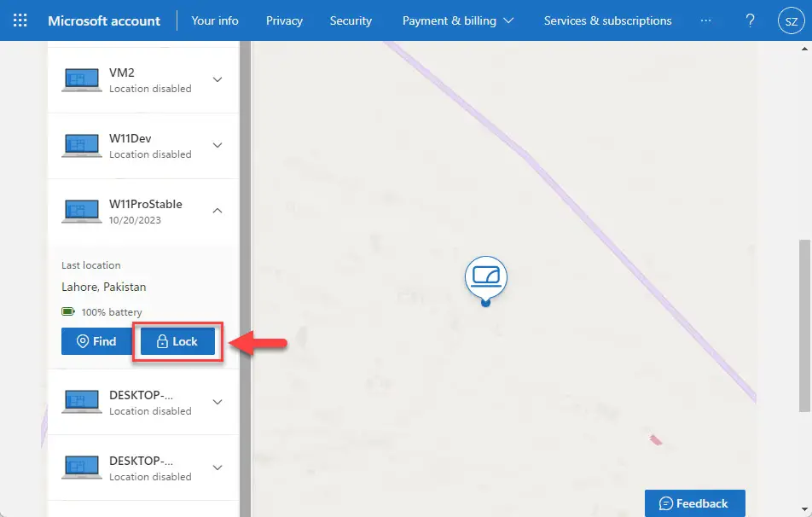Click the Lahore, Pakistan location text
This screenshot has width=812, height=517.
pyautogui.click(x=103, y=287)
